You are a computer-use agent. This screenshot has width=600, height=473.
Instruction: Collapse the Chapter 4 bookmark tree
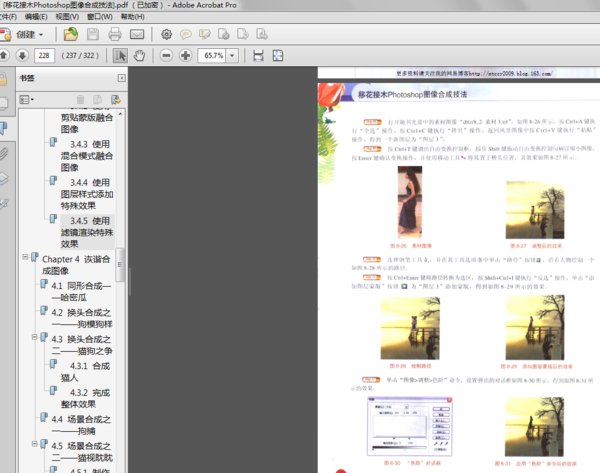(24, 258)
